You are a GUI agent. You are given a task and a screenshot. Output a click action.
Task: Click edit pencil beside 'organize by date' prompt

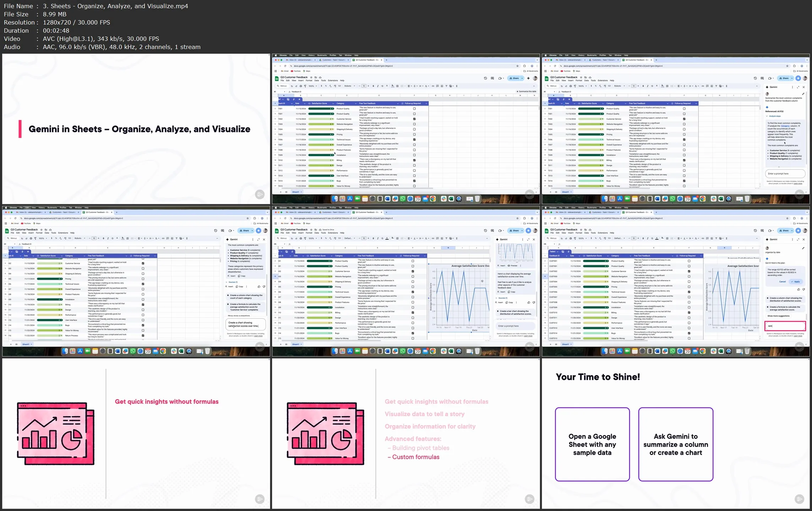point(803,248)
